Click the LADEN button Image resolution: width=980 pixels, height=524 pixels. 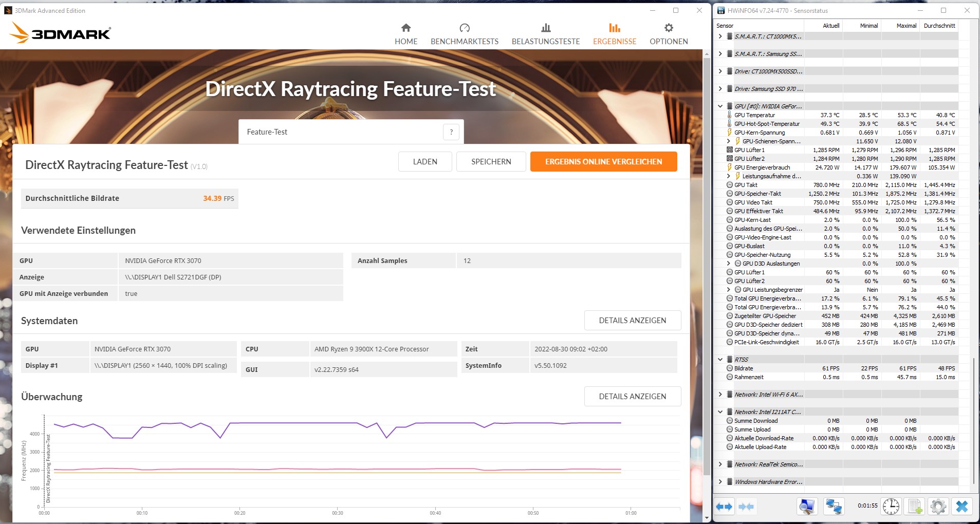click(425, 161)
